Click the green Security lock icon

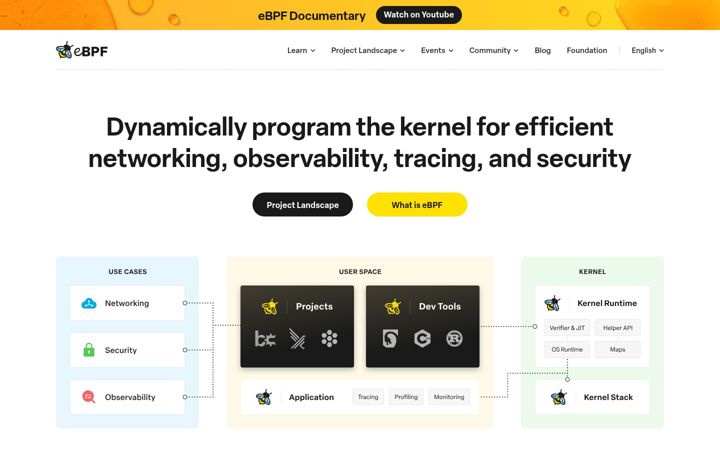pyautogui.click(x=89, y=350)
